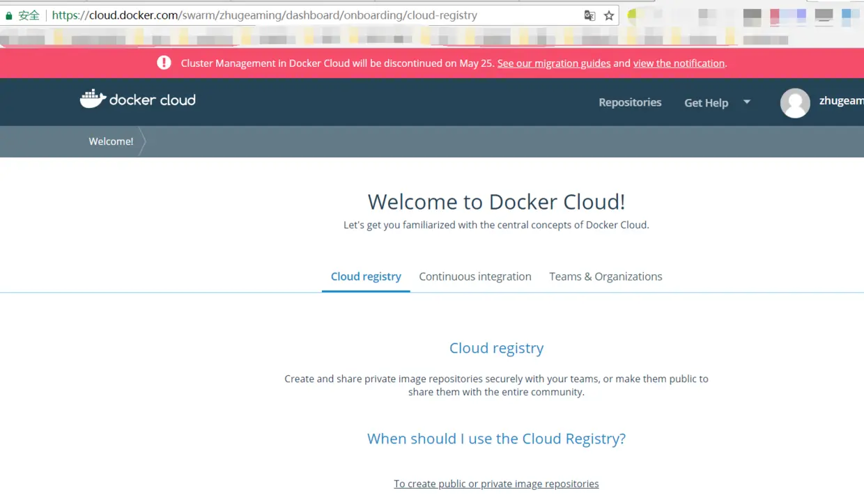The width and height of the screenshot is (864, 504).
Task: Click the 'docker cloud' wordmark text
Action: point(153,100)
